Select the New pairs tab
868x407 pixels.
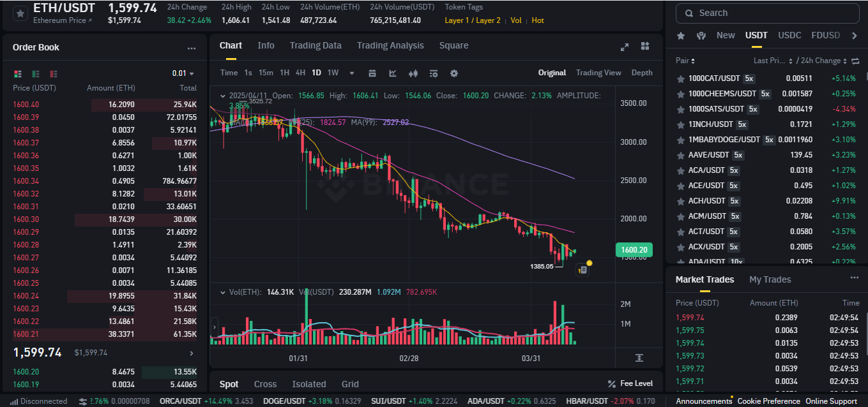pos(726,35)
